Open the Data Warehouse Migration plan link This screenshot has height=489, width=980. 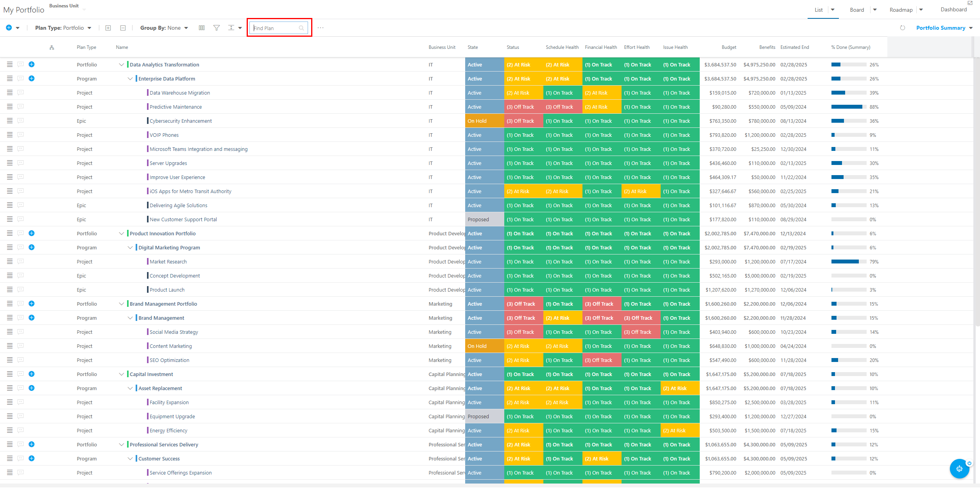click(180, 93)
